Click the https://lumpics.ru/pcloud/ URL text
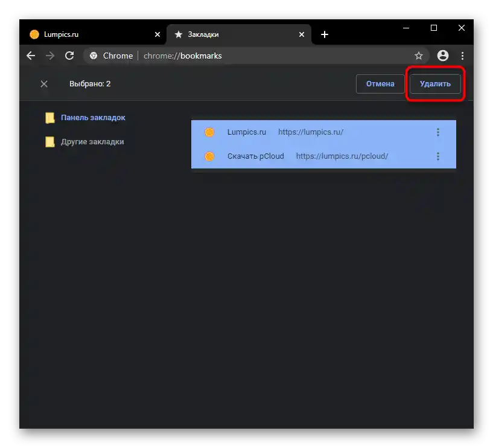This screenshot has height=448, width=493. pos(342,156)
